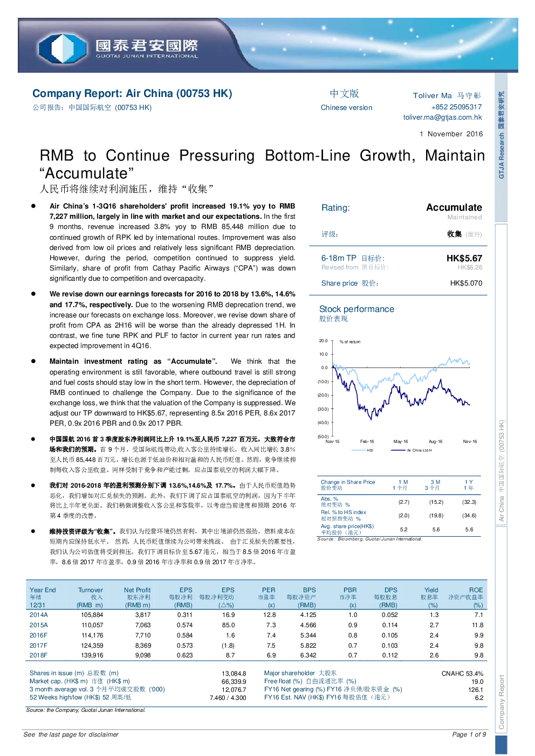This screenshot has height=756, width=535.
Task: Click the 2014A row label
Action: pos(39,615)
